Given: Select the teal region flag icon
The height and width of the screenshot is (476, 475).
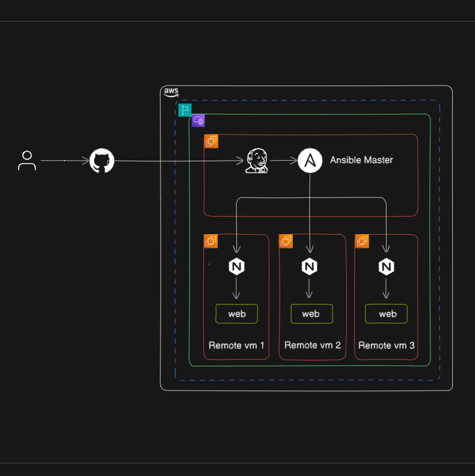Looking at the screenshot, I should click(185, 110).
